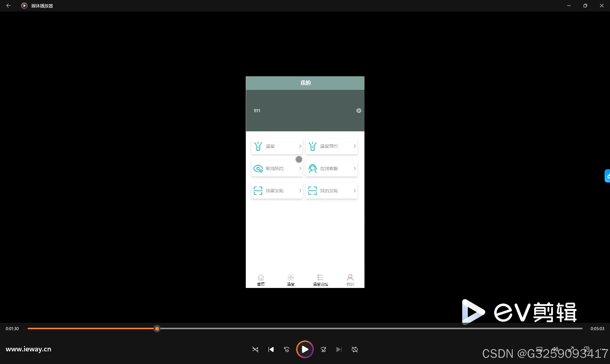Switch to the 澡堂论坛 bottom tab
Image resolution: width=610 pixels, height=364 pixels.
click(320, 280)
